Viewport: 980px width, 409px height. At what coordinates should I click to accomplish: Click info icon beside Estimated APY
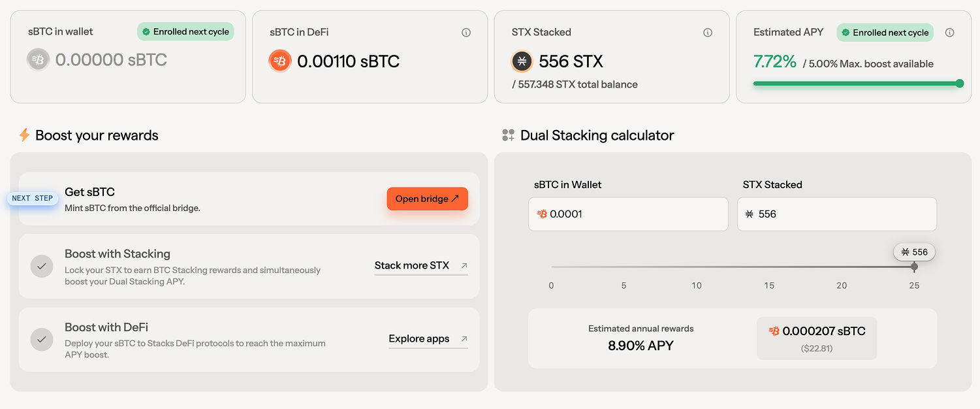(x=950, y=33)
